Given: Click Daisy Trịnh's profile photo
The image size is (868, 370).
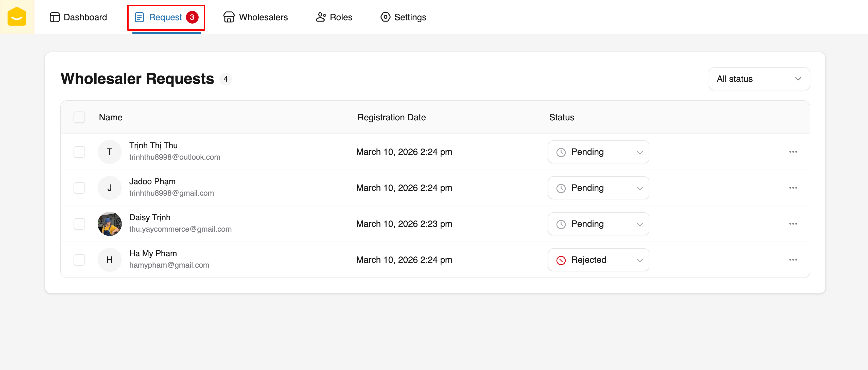Looking at the screenshot, I should tap(110, 224).
